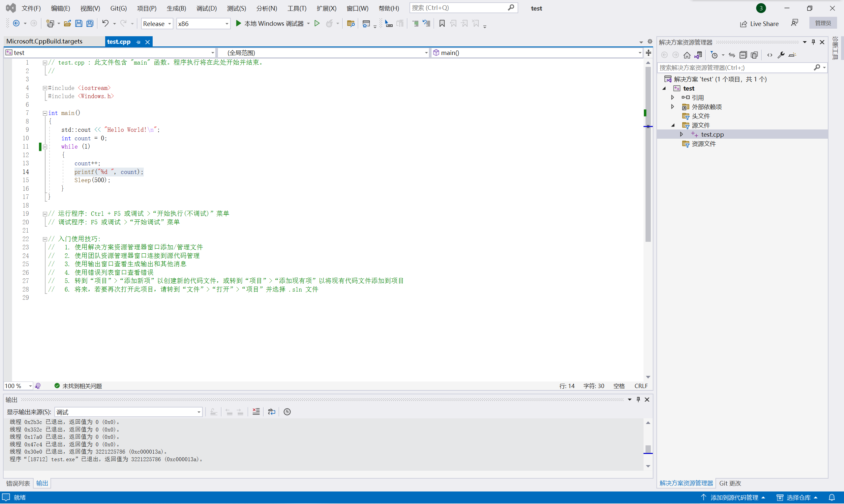The width and height of the screenshot is (844, 504).
Task: Click the Save All icon
Action: [90, 23]
